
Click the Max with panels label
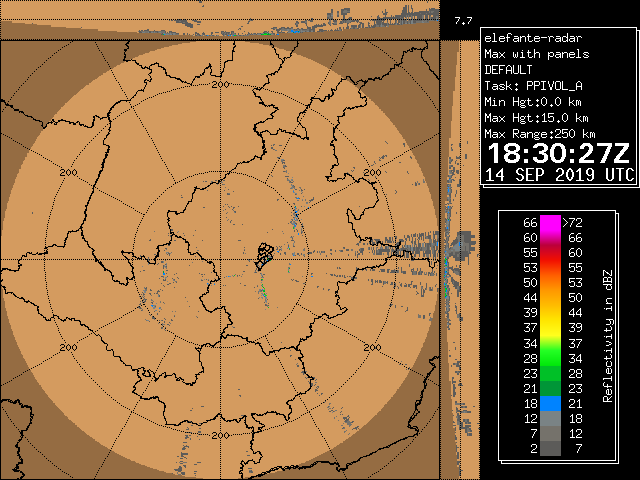536,54
